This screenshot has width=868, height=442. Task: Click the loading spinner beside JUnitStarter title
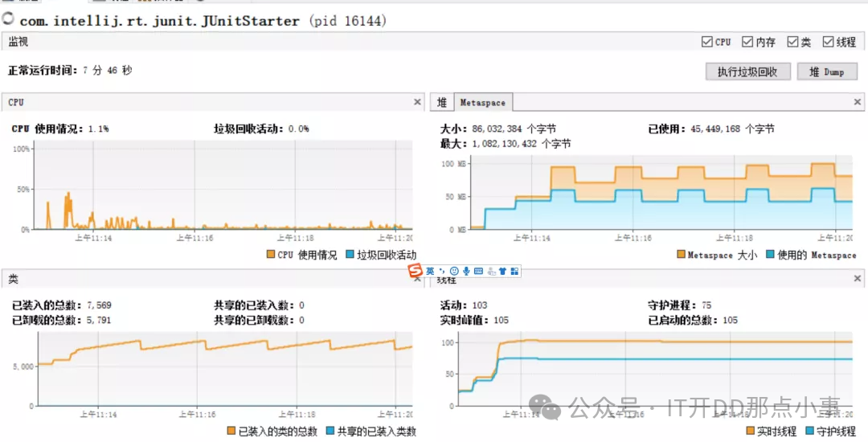[8, 19]
